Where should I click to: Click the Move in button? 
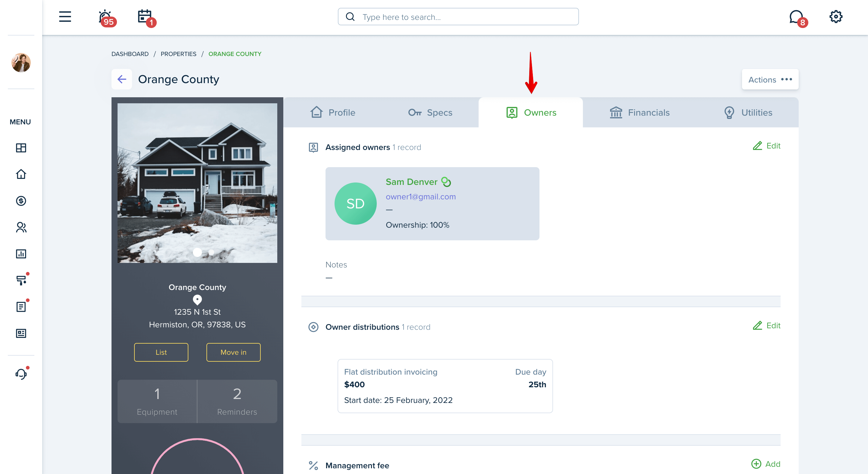[233, 352]
